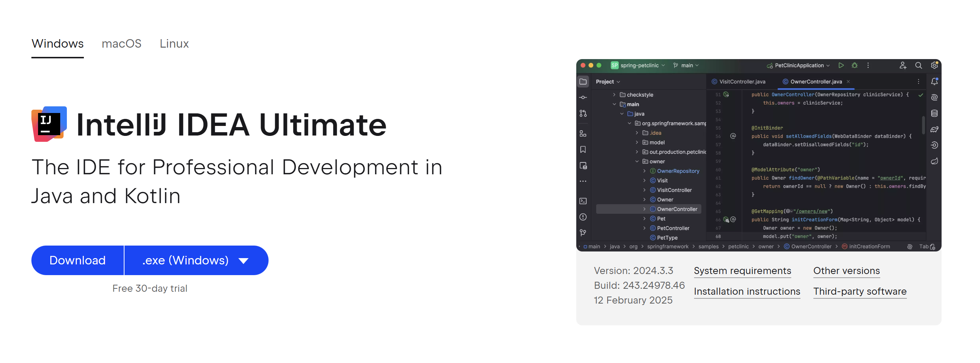The image size is (980, 363).
Task: Open the PetClinicApplication run configuration dropdown
Action: (x=798, y=65)
